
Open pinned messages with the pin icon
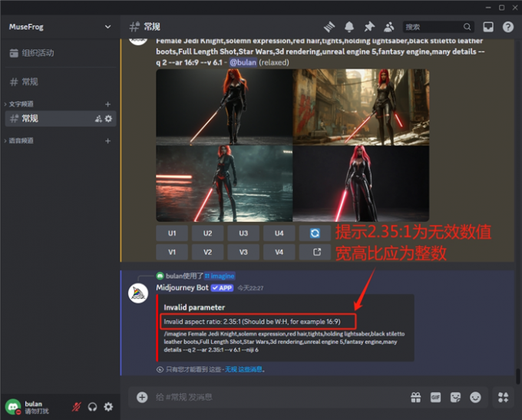(x=369, y=27)
